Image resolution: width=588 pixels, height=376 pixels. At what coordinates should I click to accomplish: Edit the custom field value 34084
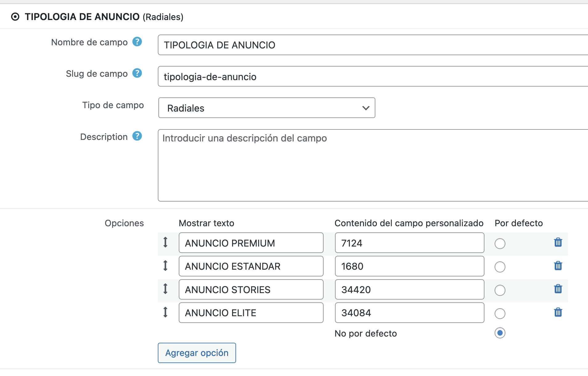click(x=410, y=313)
